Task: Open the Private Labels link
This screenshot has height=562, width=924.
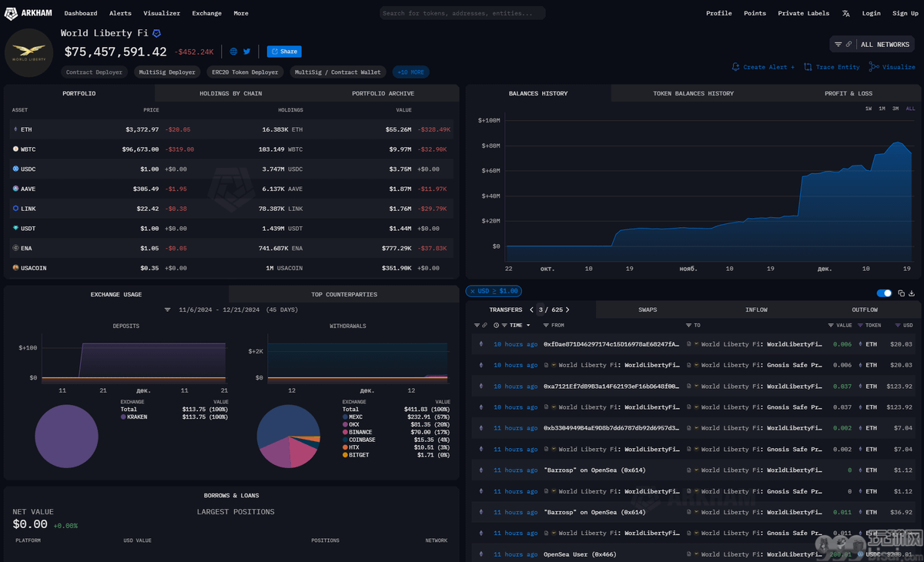Action: tap(803, 13)
